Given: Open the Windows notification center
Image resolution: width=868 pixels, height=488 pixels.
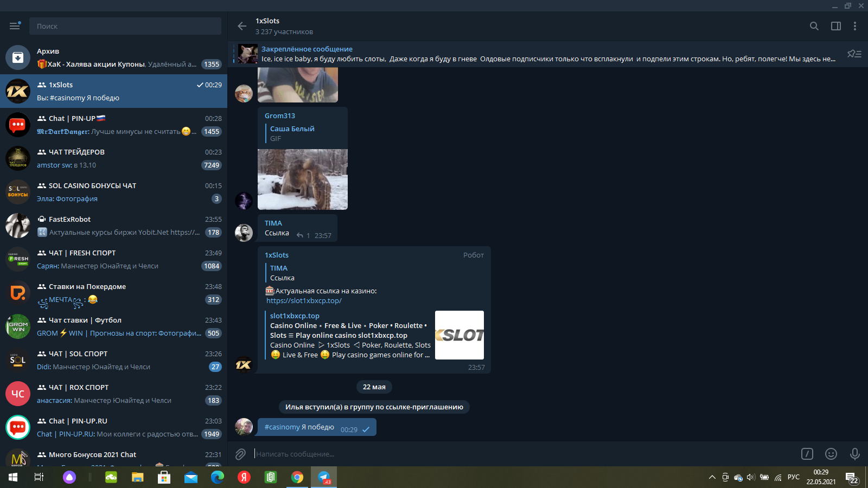Looking at the screenshot, I should (852, 478).
